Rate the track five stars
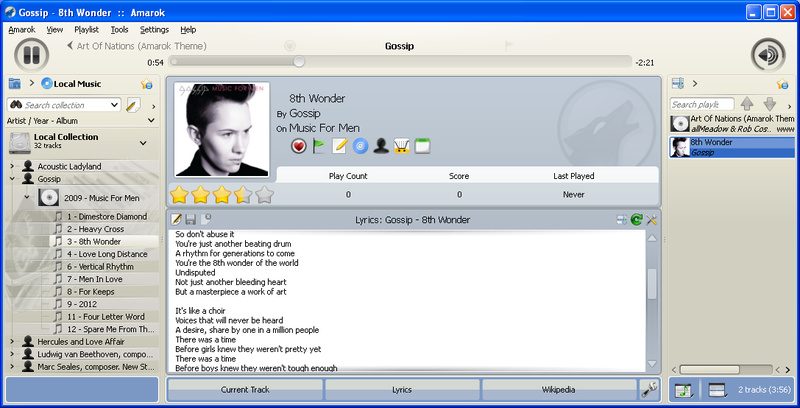800x408 pixels. (264, 194)
